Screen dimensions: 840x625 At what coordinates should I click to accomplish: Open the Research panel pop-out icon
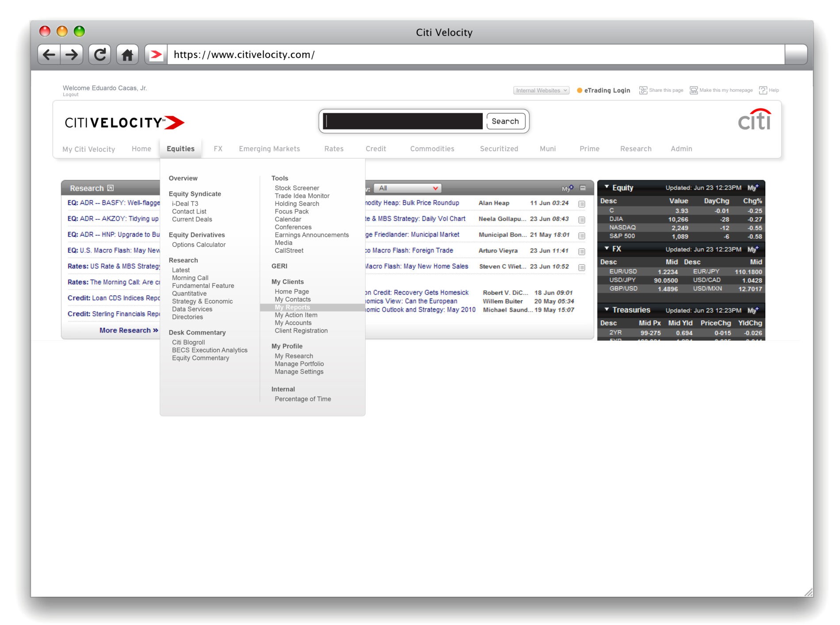click(111, 188)
